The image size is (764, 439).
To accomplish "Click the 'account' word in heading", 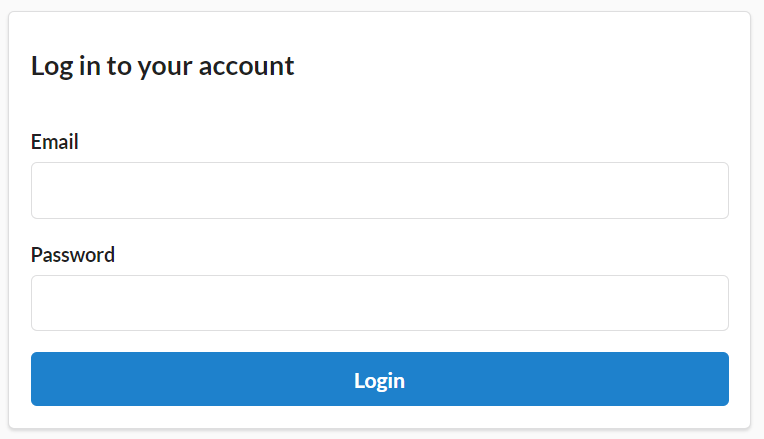I will pyautogui.click(x=247, y=66).
